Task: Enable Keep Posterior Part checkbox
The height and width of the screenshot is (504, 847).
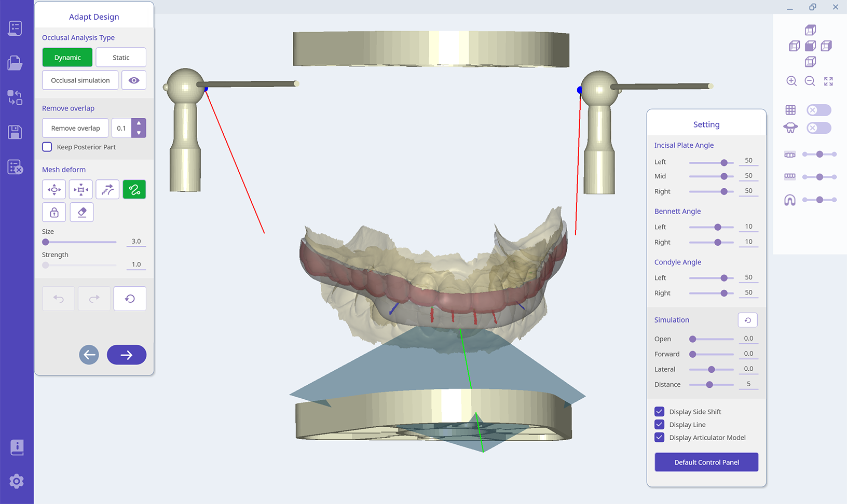Action: pos(47,147)
